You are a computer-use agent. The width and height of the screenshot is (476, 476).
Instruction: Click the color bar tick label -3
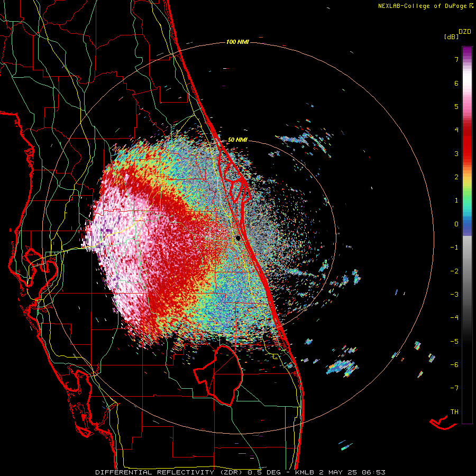pyautogui.click(x=454, y=294)
